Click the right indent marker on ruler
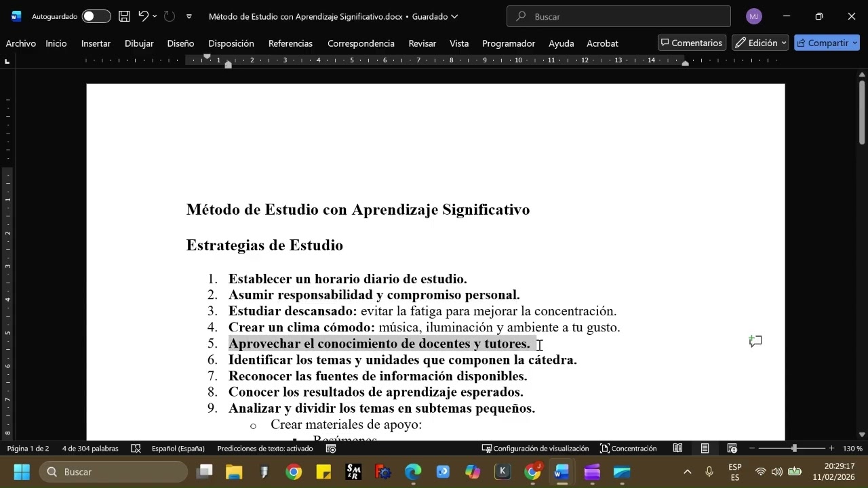The height and width of the screenshot is (488, 868). tap(686, 63)
